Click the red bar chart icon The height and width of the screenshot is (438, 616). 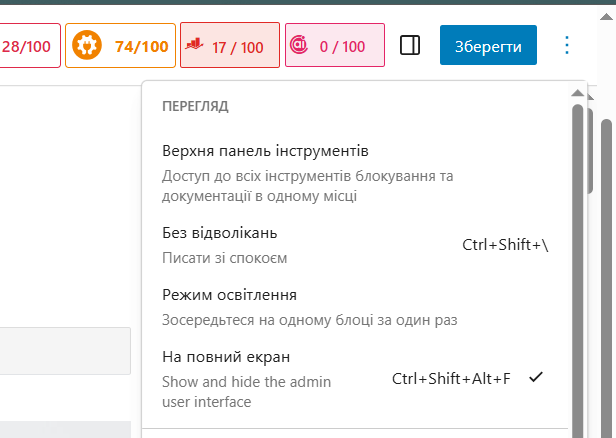(195, 46)
